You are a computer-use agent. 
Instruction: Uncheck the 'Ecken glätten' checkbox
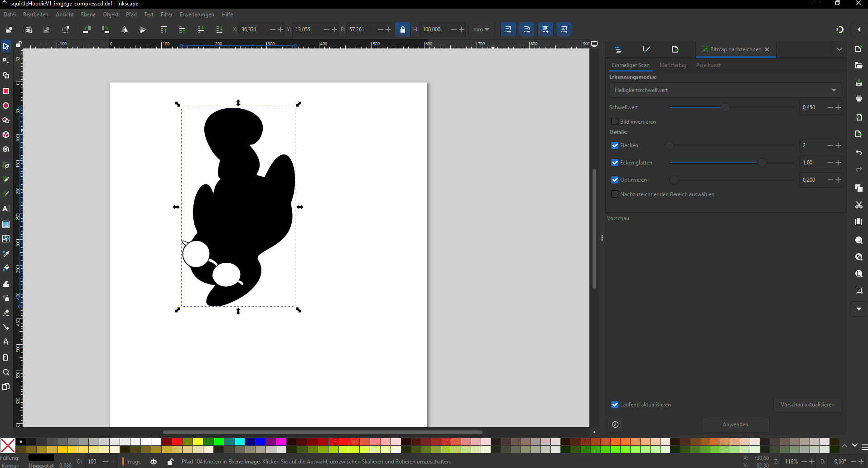[x=615, y=163]
